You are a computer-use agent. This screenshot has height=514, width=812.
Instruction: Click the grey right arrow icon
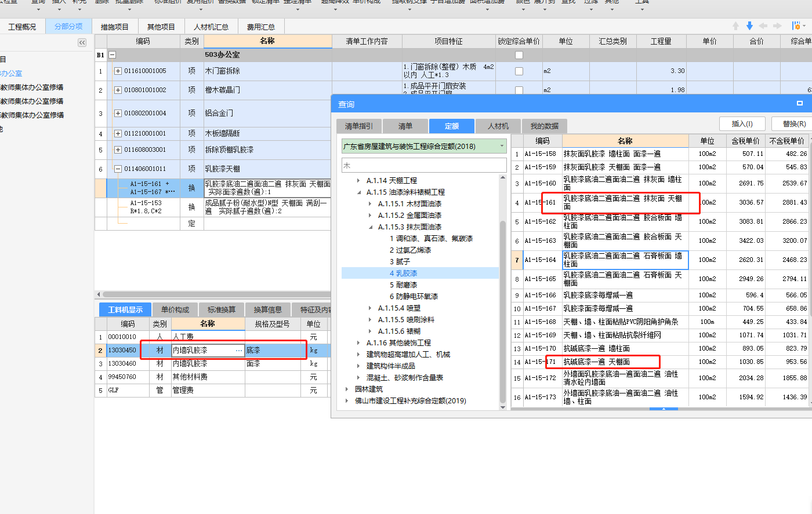point(777,26)
